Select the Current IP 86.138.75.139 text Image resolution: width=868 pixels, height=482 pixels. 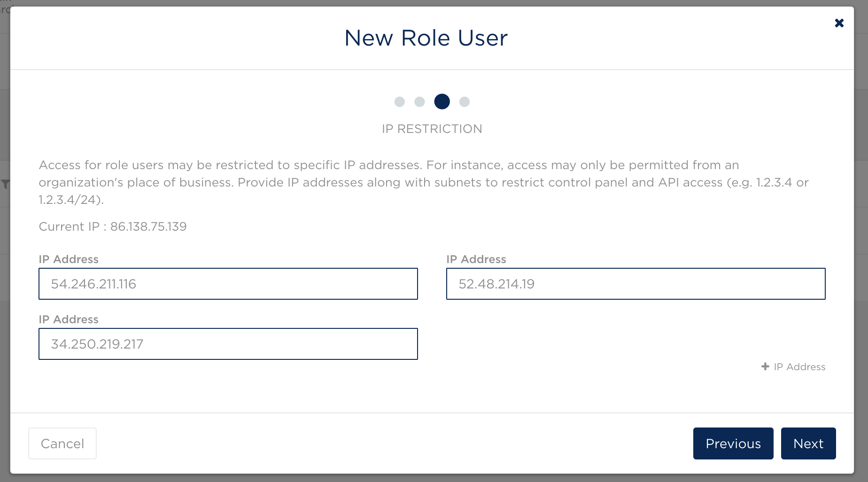tap(113, 226)
